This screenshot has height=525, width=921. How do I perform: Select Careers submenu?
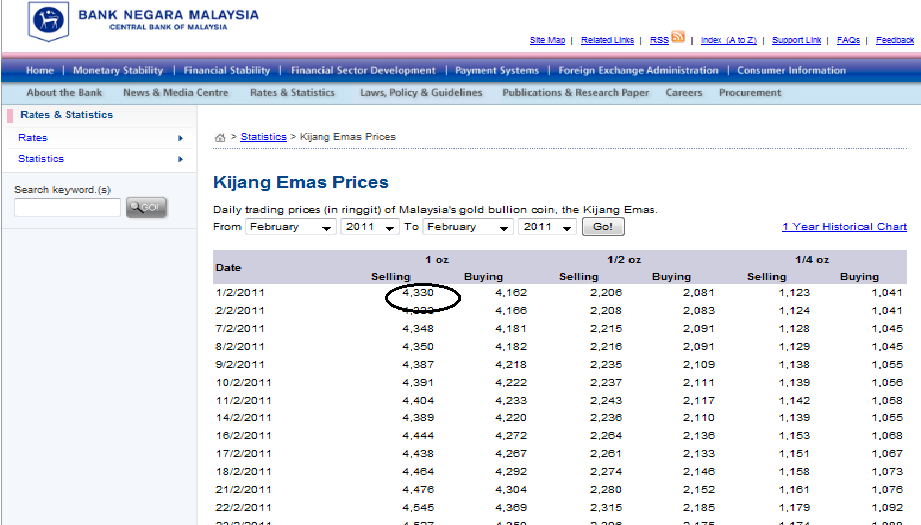point(684,93)
